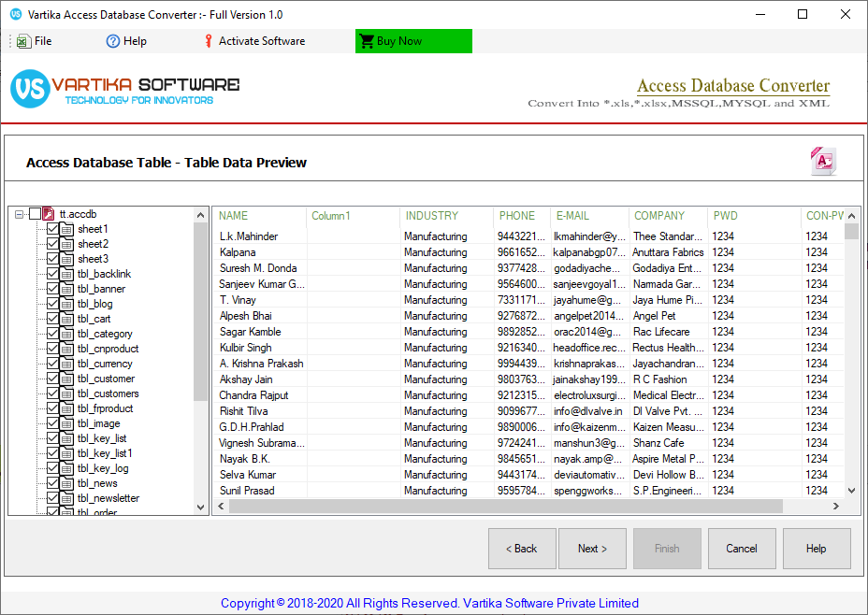Click the table icon beside tbl_customer

pyautogui.click(x=67, y=379)
